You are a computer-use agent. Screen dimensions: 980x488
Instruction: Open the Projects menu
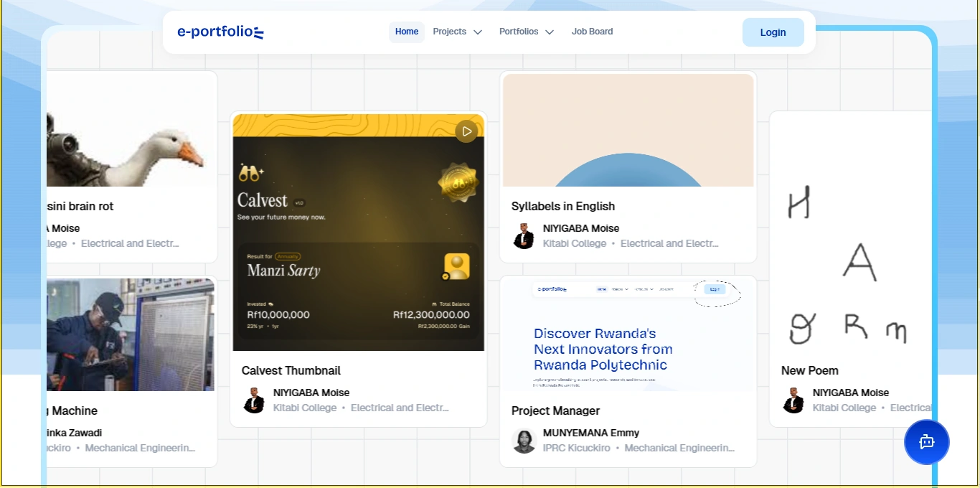pyautogui.click(x=457, y=32)
